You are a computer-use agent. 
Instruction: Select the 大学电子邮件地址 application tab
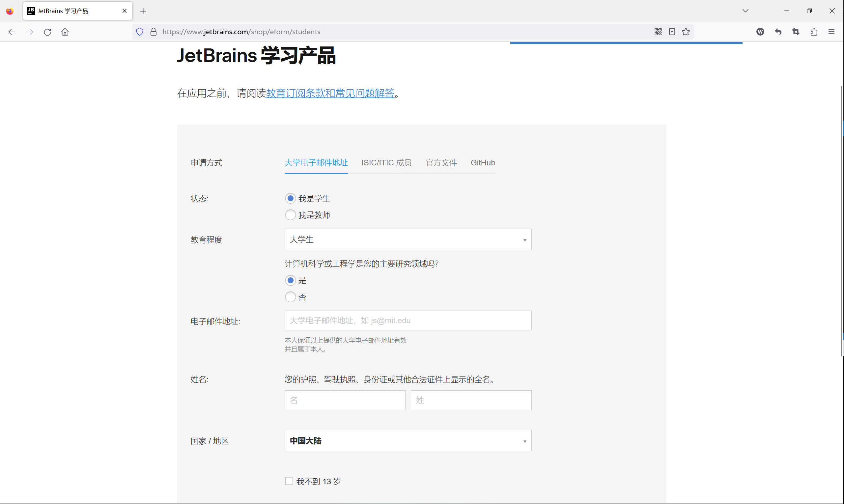pos(316,163)
